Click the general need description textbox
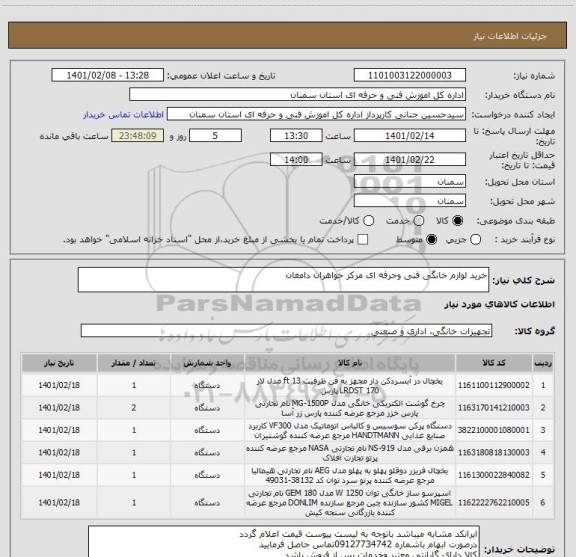This screenshot has height=557, width=576. tap(283, 280)
